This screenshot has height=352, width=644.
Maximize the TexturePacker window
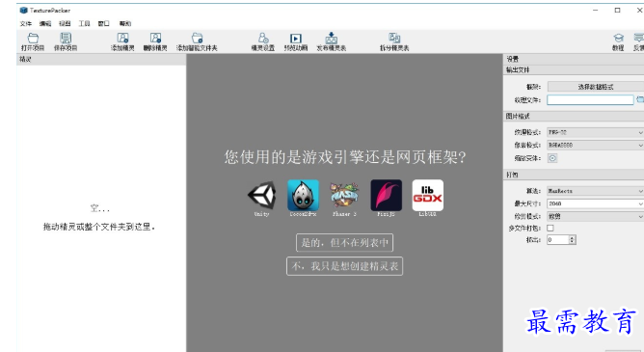coord(617,11)
